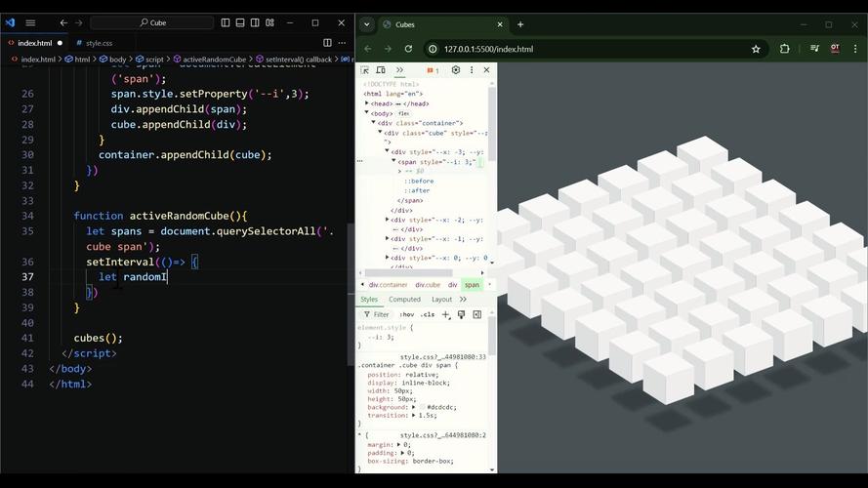Open the Chrome Extensions puzzle icon
Screen dimensions: 868x488
point(784,49)
